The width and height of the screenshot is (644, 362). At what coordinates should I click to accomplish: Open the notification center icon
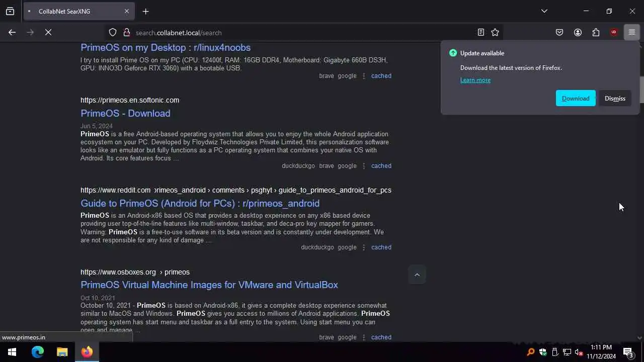pyautogui.click(x=628, y=352)
